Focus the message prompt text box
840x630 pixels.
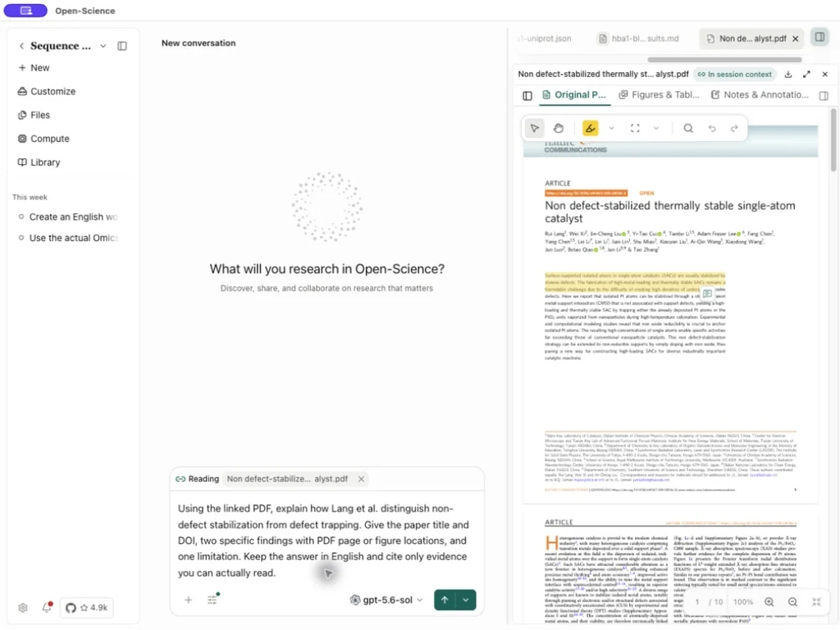pyautogui.click(x=326, y=541)
